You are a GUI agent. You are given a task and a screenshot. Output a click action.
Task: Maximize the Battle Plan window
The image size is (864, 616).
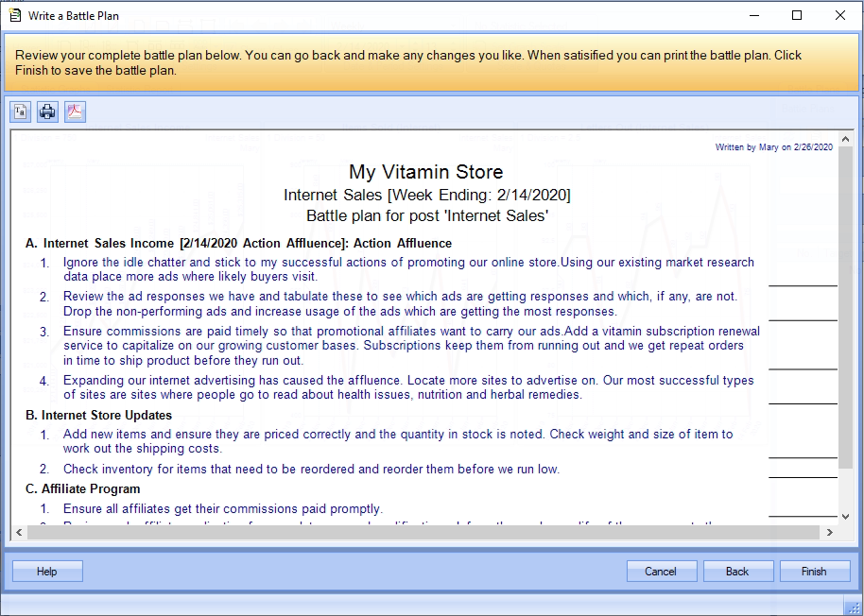click(x=797, y=15)
